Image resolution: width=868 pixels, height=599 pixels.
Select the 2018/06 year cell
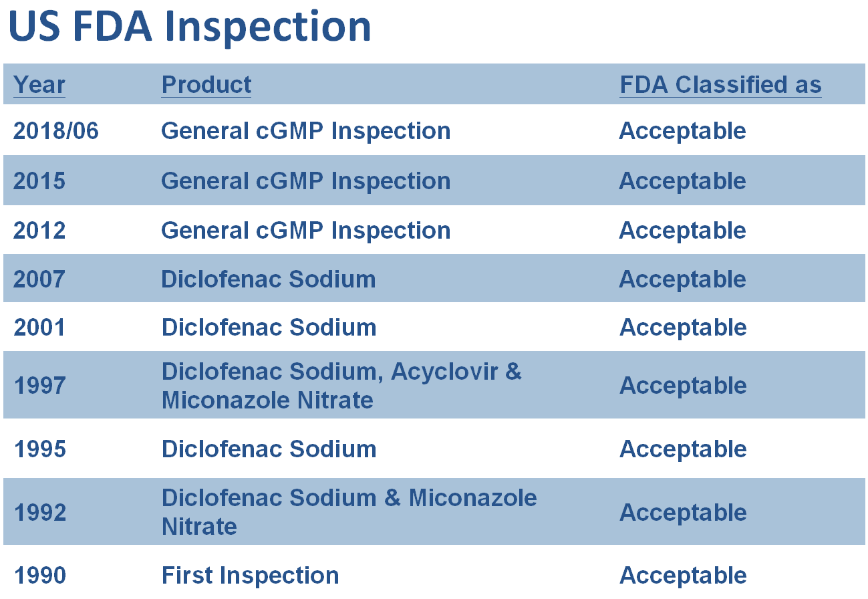[56, 131]
